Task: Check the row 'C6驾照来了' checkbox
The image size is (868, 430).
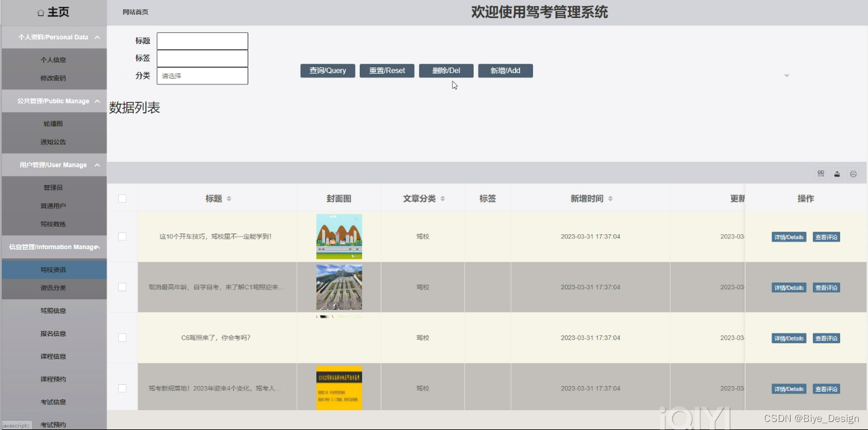Action: click(122, 338)
